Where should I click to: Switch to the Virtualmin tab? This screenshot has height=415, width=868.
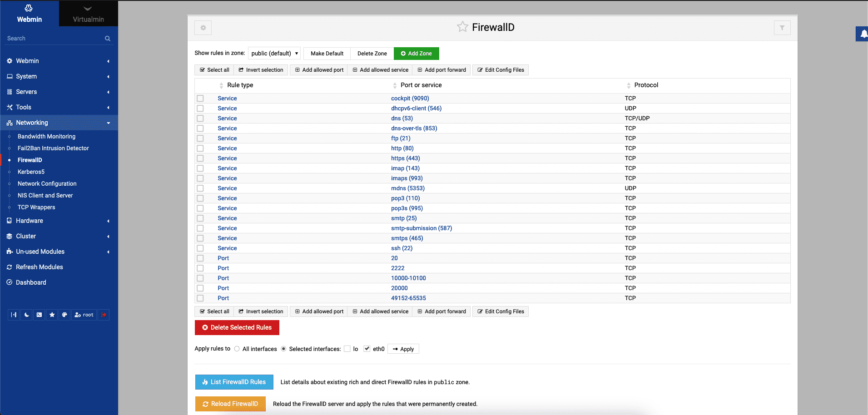[88, 14]
